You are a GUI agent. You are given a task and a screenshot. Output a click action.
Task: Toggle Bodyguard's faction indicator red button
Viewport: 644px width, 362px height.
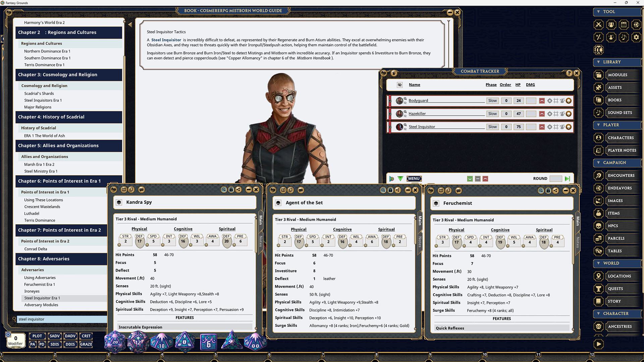[542, 101]
